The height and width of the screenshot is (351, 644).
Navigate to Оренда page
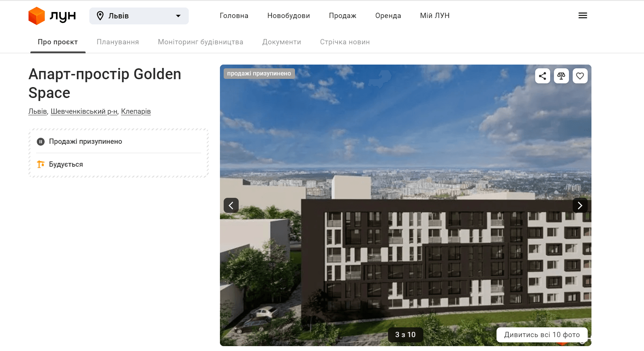[x=388, y=16]
